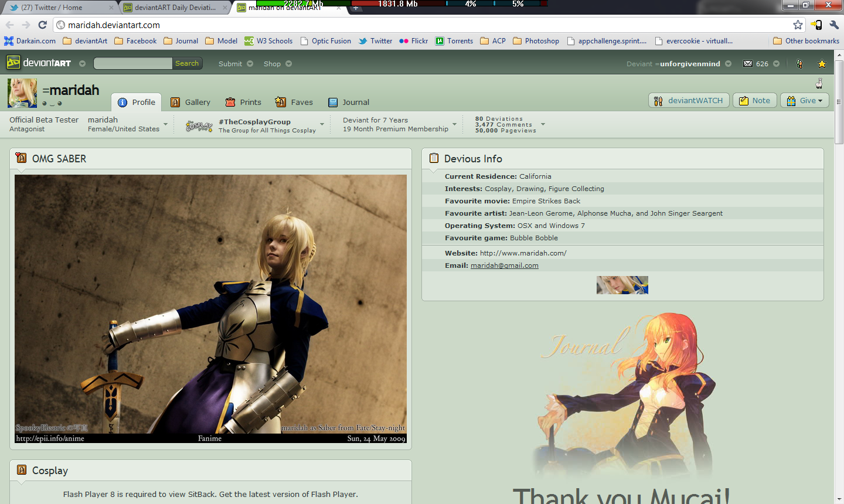This screenshot has width=844, height=504.
Task: Click the yellow star icon in header
Action: pyautogui.click(x=822, y=64)
